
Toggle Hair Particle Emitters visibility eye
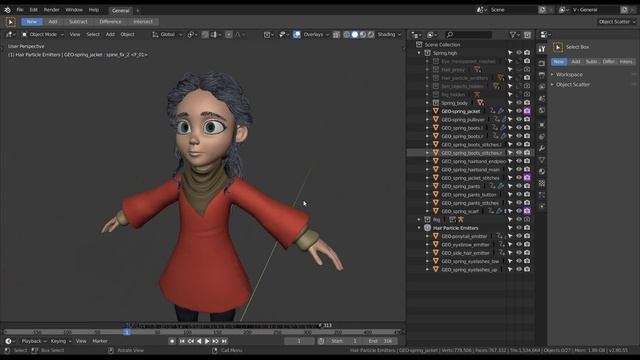coord(519,228)
